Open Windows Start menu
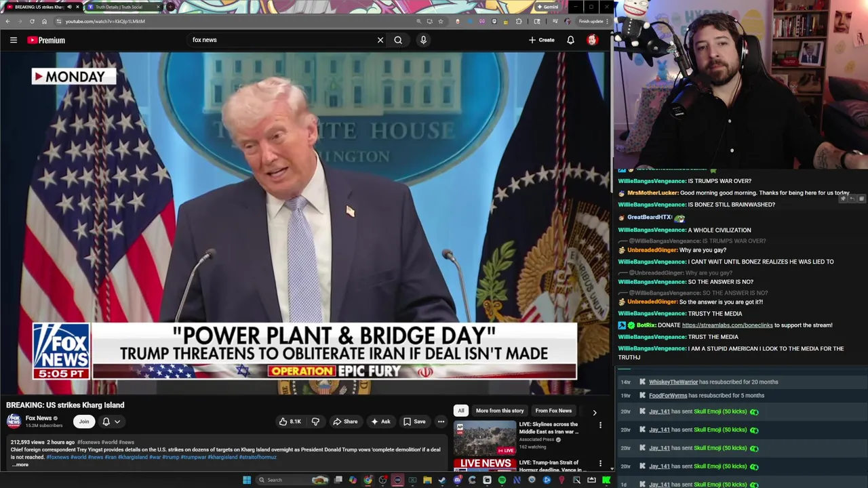Screen dimensions: 868x488 point(247,480)
